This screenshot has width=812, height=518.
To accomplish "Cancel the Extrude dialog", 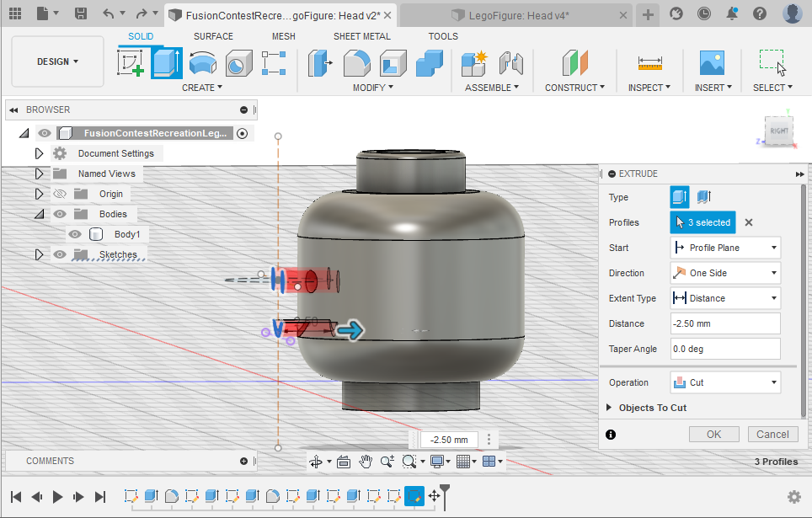I will (x=772, y=434).
